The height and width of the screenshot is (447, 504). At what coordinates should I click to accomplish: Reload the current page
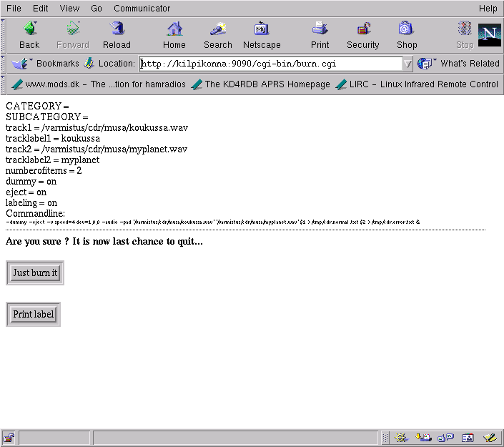[117, 34]
